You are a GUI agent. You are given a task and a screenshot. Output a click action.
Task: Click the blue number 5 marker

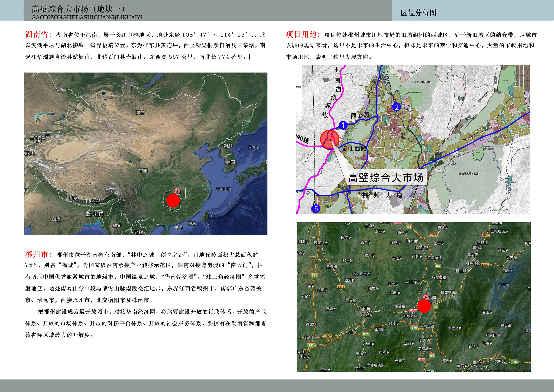click(x=316, y=208)
